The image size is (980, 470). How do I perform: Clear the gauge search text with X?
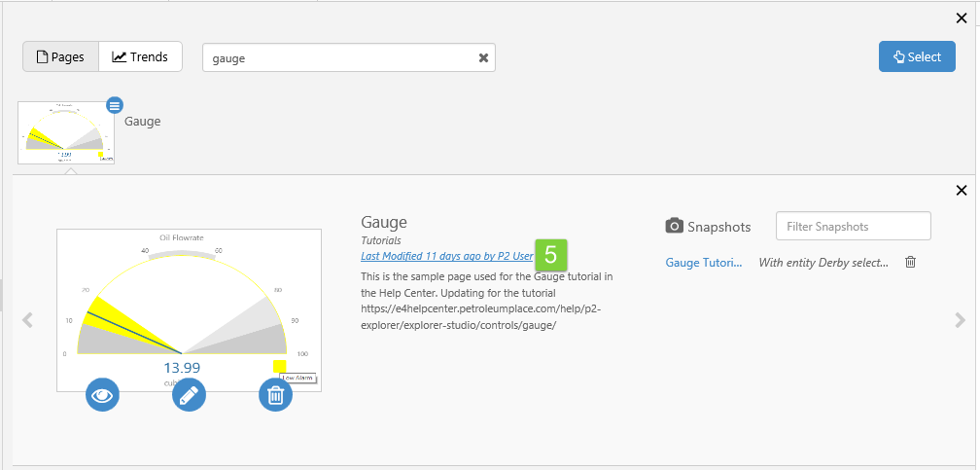pyautogui.click(x=483, y=57)
